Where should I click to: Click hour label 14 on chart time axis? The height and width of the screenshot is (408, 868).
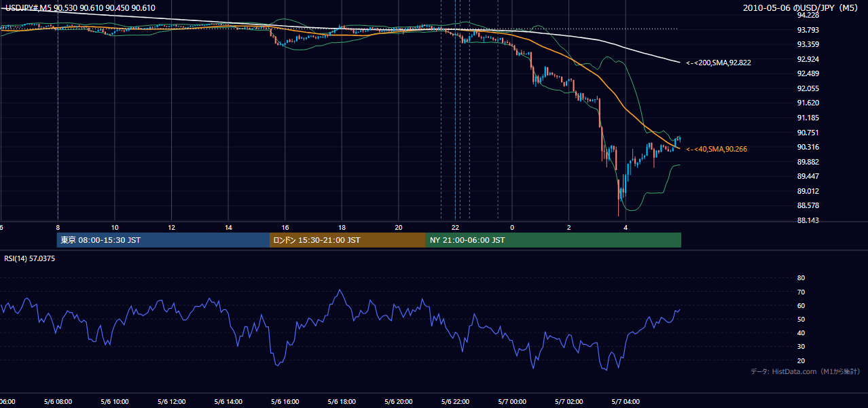[x=228, y=228]
